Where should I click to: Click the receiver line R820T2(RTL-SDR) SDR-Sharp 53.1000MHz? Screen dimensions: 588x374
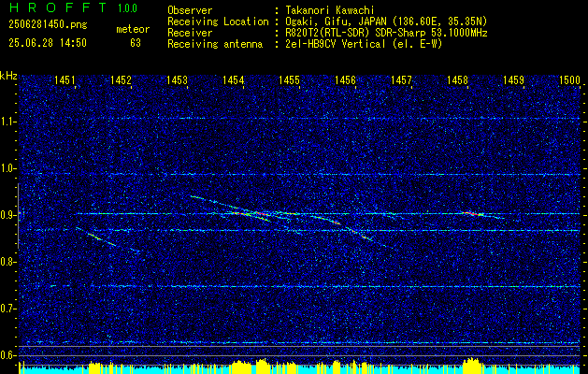385,33
